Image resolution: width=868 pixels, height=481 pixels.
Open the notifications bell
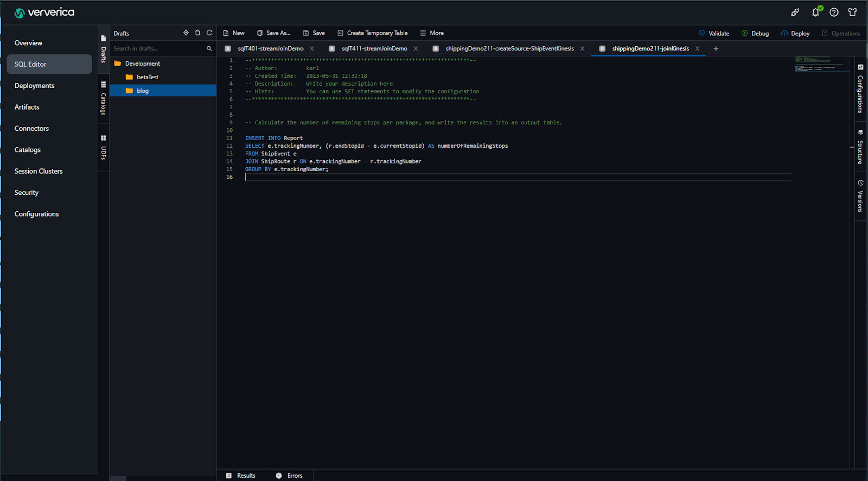815,12
